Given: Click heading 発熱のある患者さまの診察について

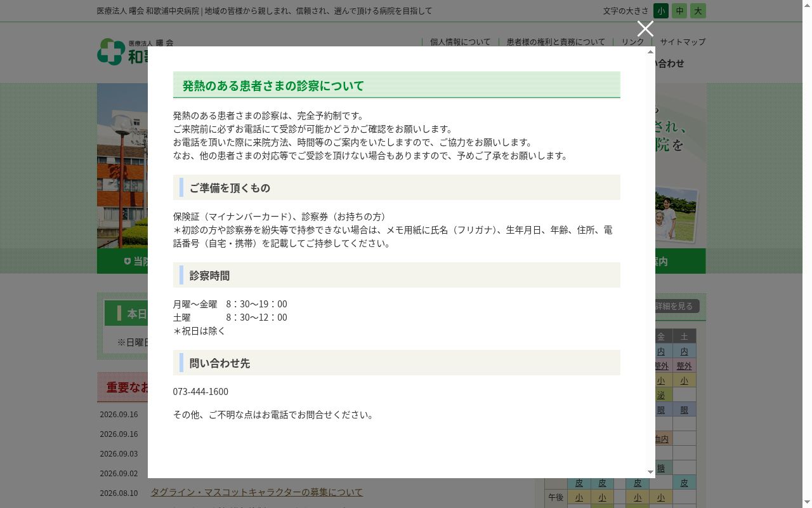Looking at the screenshot, I should (273, 86).
